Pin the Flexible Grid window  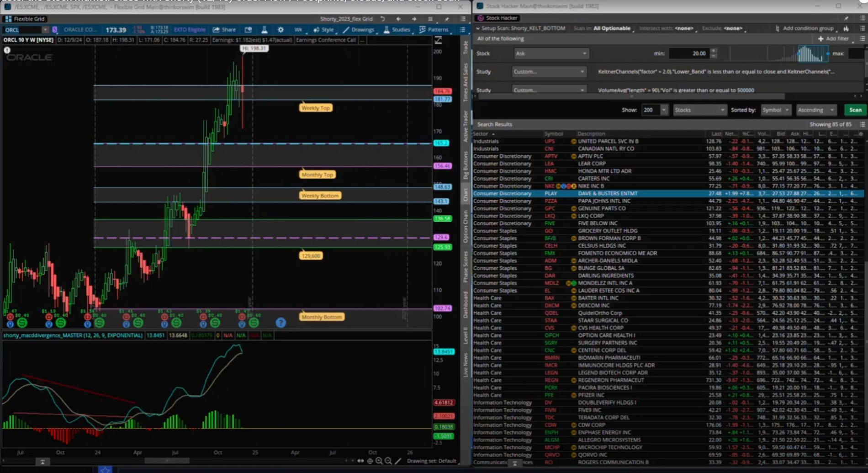point(447,19)
